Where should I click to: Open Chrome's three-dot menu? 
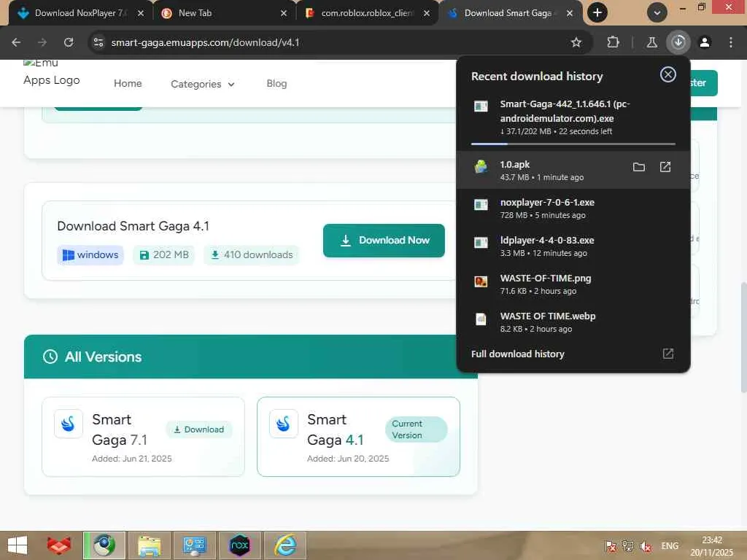tap(731, 42)
